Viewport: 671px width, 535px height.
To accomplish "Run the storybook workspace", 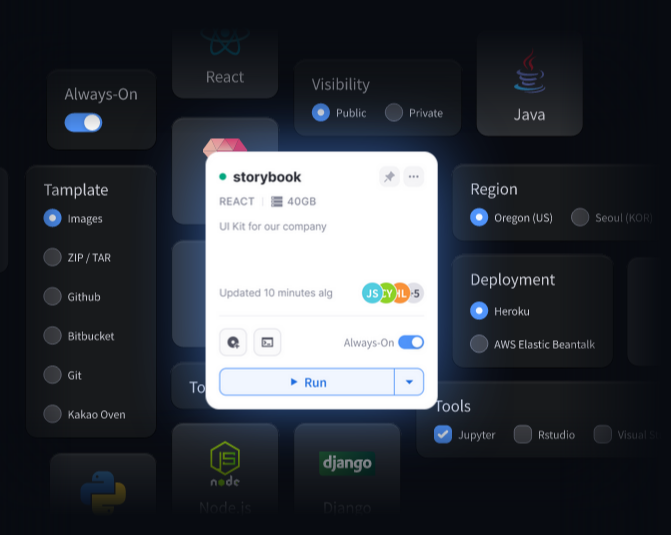I will 307,382.
